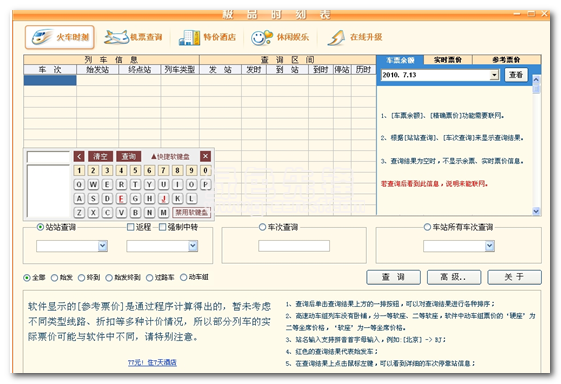561x384 pixels.
Task: Expand the departure station dropdown under 站站查询
Action: click(x=103, y=246)
